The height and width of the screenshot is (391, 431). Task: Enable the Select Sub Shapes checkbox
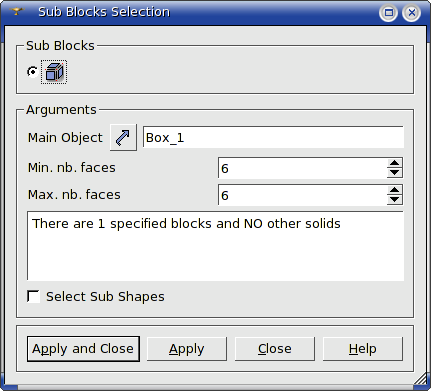[x=33, y=296]
